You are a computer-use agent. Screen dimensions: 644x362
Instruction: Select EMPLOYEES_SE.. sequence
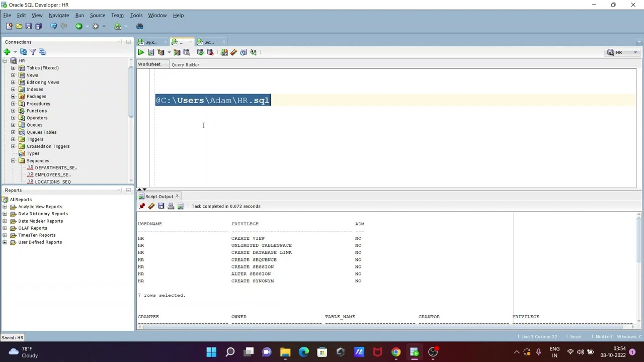pyautogui.click(x=53, y=175)
